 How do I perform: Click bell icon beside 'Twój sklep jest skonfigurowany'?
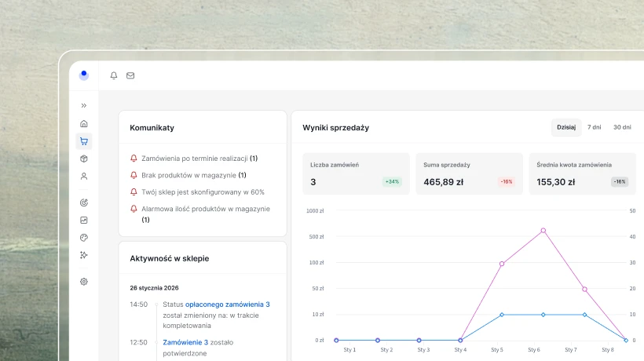pyautogui.click(x=134, y=191)
